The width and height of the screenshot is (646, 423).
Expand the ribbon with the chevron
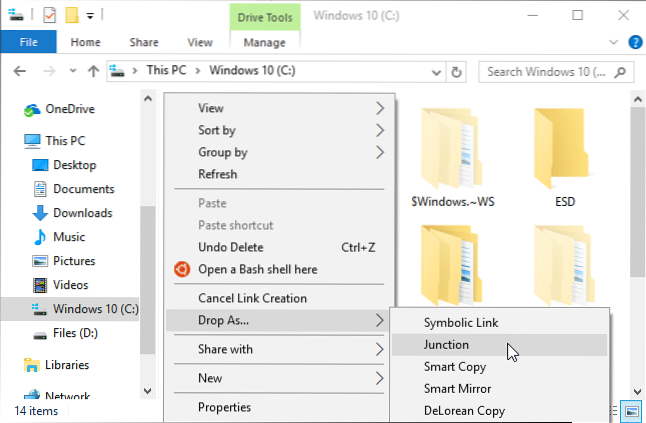(613, 42)
